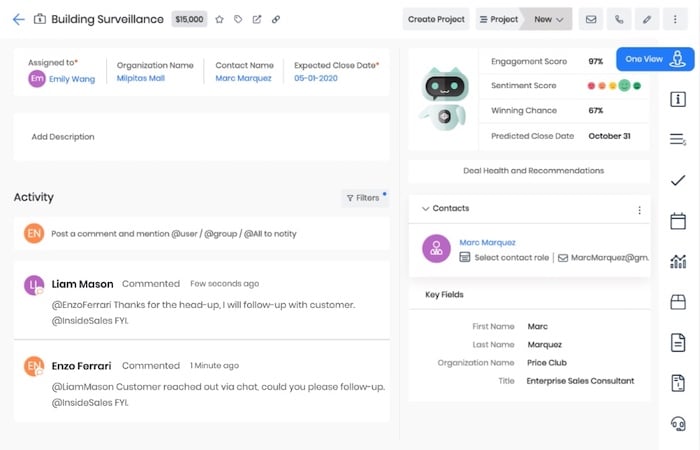This screenshot has width=700, height=450.
Task: Open the Milpitas Mall organization link
Action: click(143, 78)
